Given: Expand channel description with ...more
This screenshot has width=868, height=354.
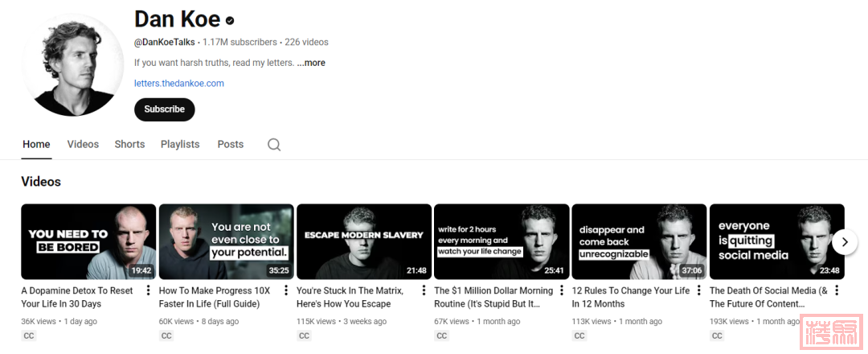Looking at the screenshot, I should (311, 63).
